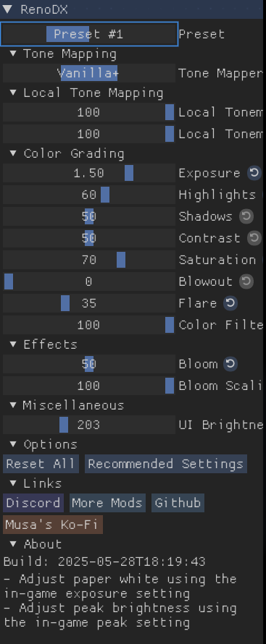Reset Blowout using its circular arrow icon
Viewport: 266px width, 644px height.
246,281
